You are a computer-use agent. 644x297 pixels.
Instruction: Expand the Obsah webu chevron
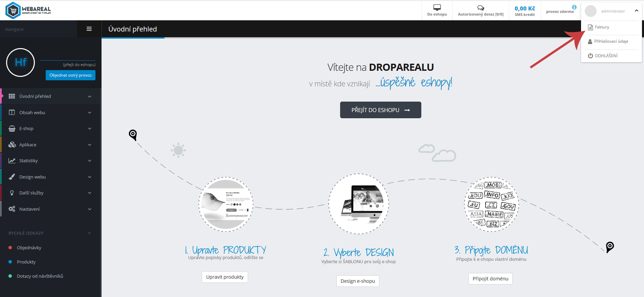[x=90, y=112]
